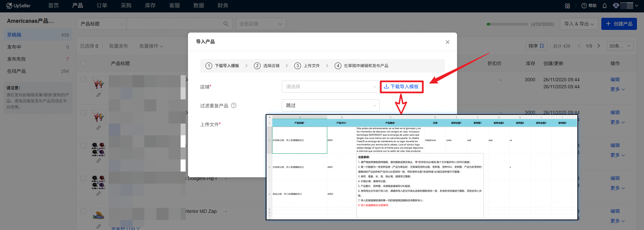
Task: Select 发布失败 in sidebar
Action: click(17, 59)
